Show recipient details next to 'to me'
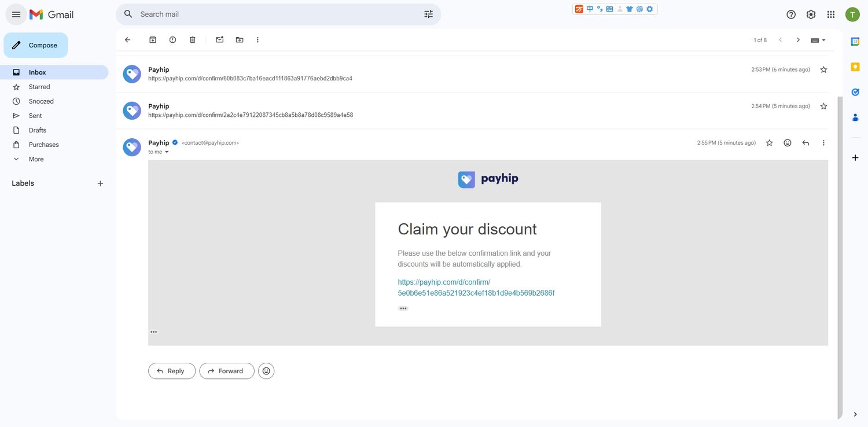This screenshot has height=427, width=868. (x=167, y=152)
